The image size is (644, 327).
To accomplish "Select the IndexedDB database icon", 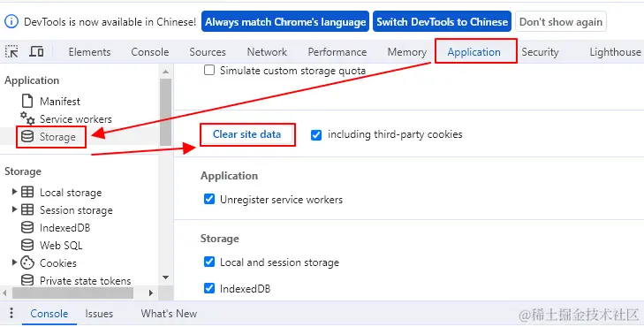I will 27,228.
